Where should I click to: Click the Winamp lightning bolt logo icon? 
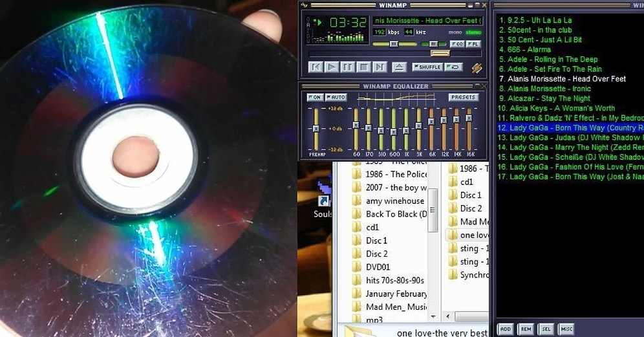pos(477,67)
